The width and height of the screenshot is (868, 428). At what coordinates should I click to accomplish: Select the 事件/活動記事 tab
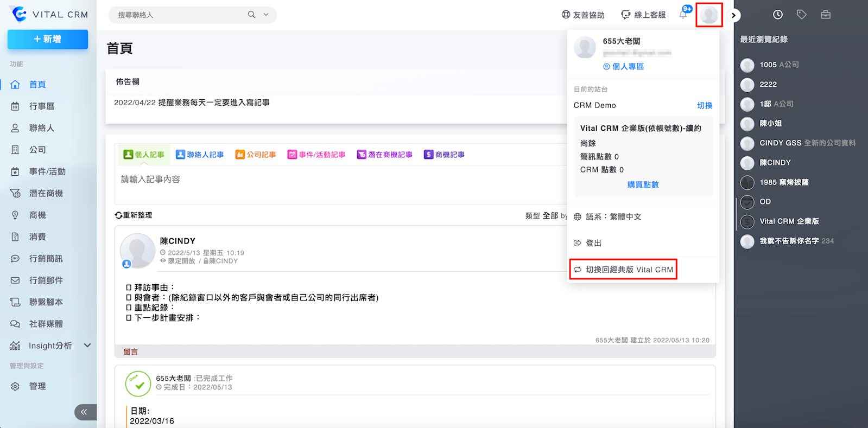[x=316, y=155]
